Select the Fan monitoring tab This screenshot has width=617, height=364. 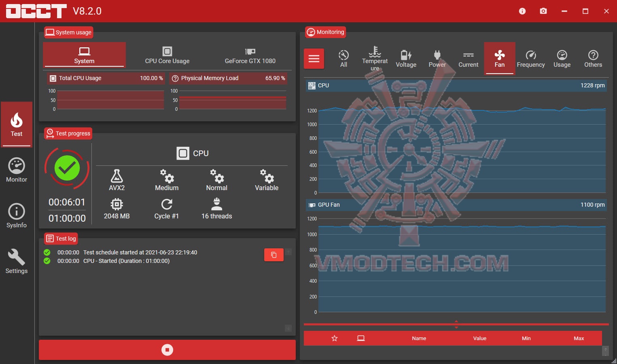tap(500, 59)
